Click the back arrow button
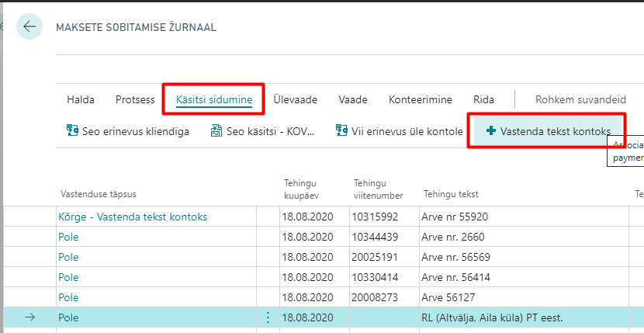Viewport: 644px width, 333px height. pyautogui.click(x=29, y=27)
